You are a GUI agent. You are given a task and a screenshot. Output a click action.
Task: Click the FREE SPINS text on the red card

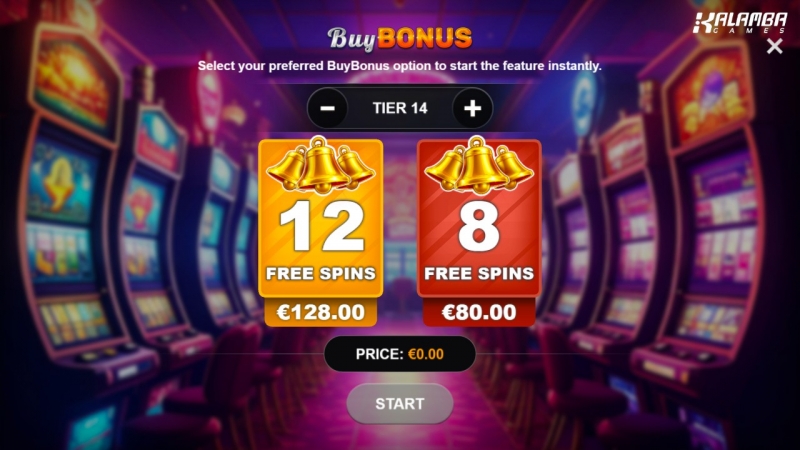(x=479, y=273)
